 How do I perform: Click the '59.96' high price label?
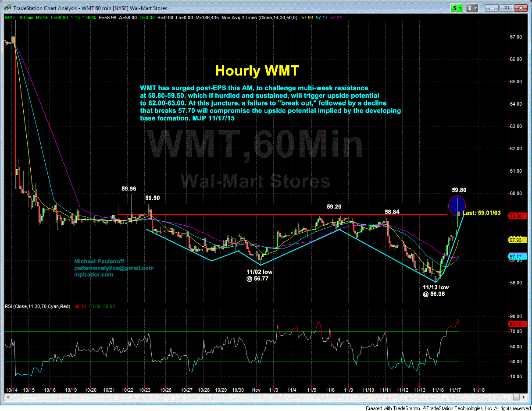click(129, 189)
